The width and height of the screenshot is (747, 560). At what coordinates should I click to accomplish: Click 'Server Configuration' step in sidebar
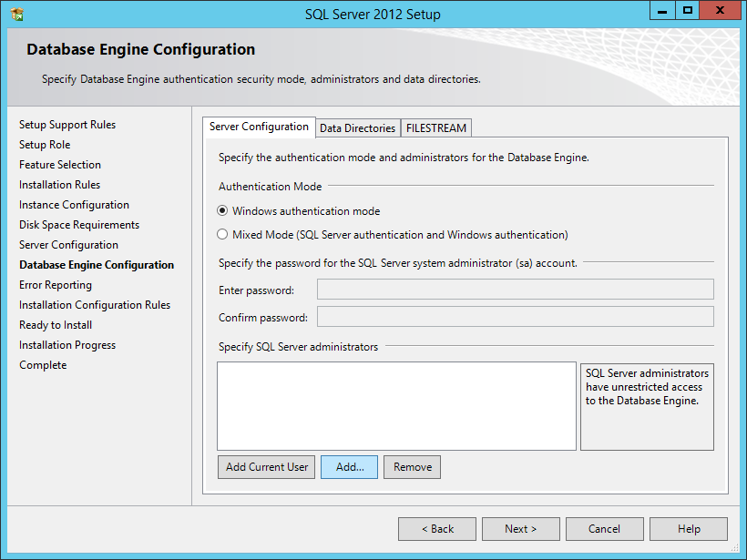68,245
